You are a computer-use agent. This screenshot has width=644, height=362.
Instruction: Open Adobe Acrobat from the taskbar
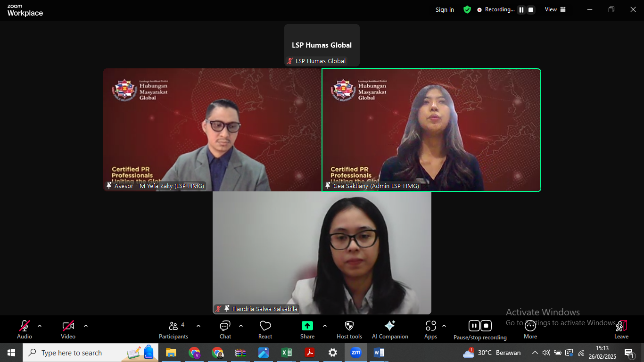309,353
